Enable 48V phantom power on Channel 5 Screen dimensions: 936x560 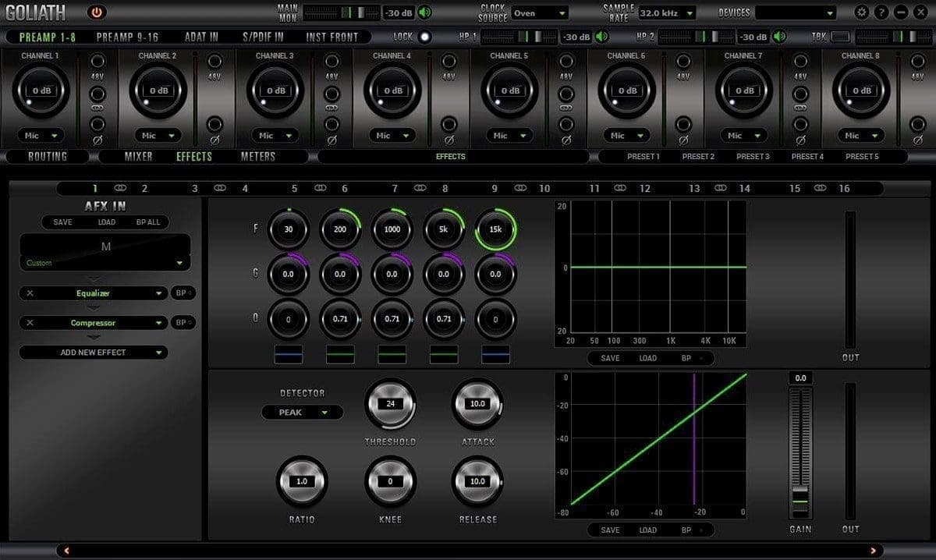566,62
